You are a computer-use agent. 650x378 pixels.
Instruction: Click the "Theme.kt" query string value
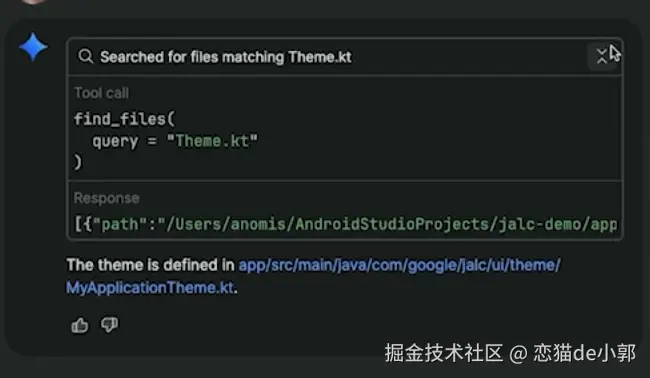tap(212, 141)
